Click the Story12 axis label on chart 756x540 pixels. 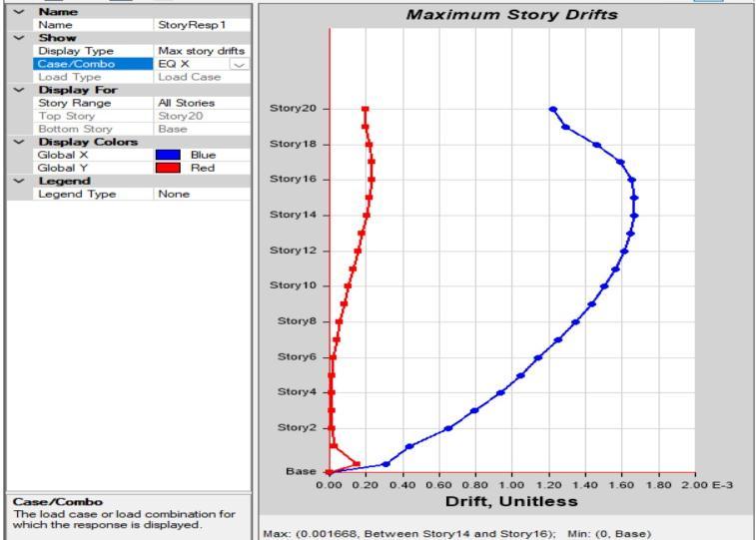tap(294, 251)
